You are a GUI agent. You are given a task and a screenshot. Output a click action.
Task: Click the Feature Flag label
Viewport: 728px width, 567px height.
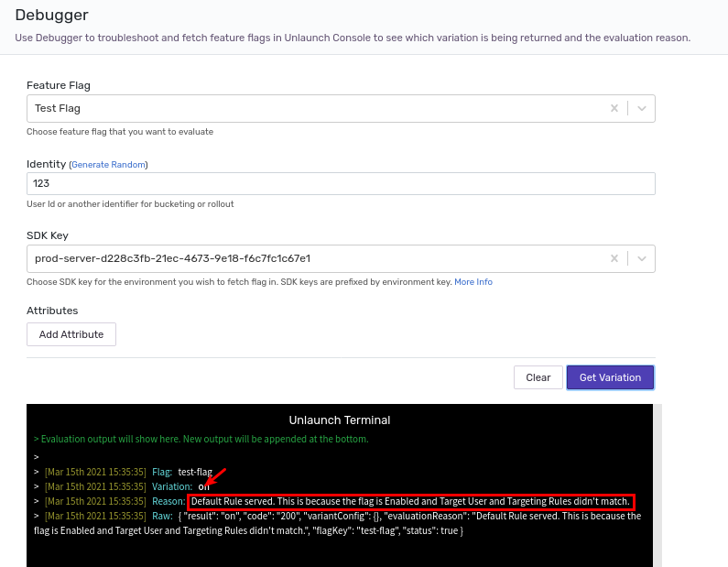click(x=59, y=85)
